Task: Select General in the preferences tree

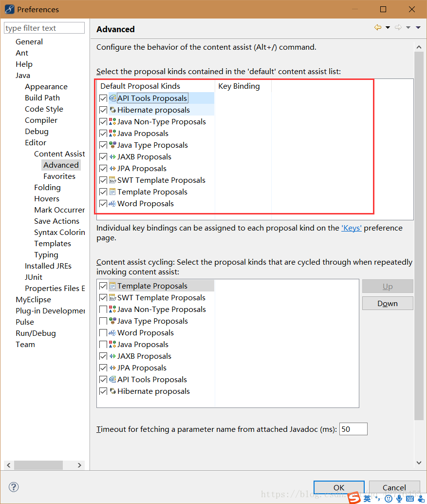Action: tap(29, 42)
